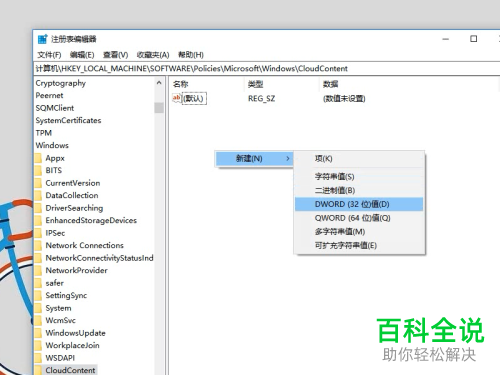Expand the 新建(N) submenu arrow
500x375 pixels.
pyautogui.click(x=288, y=159)
